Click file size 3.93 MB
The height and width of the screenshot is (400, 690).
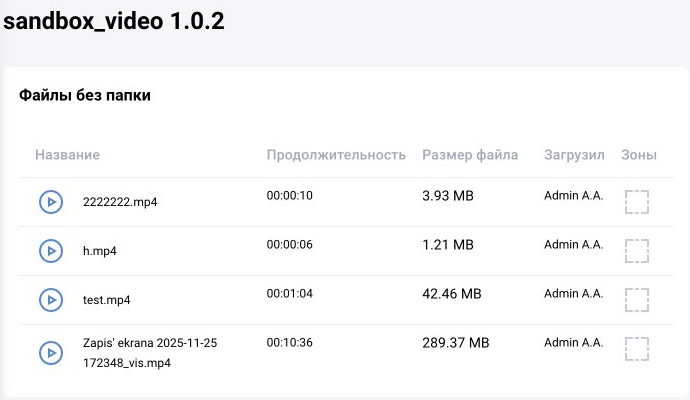point(448,195)
